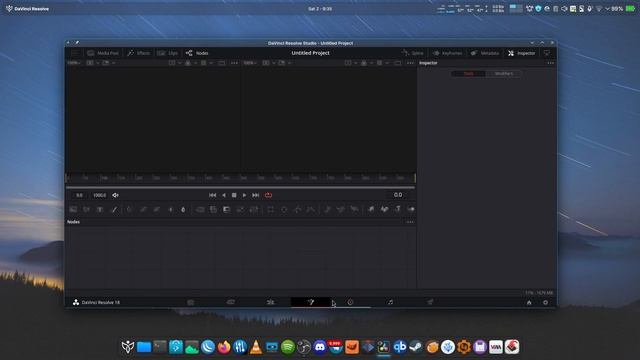Select the Modifiers tab in Inspector

504,73
